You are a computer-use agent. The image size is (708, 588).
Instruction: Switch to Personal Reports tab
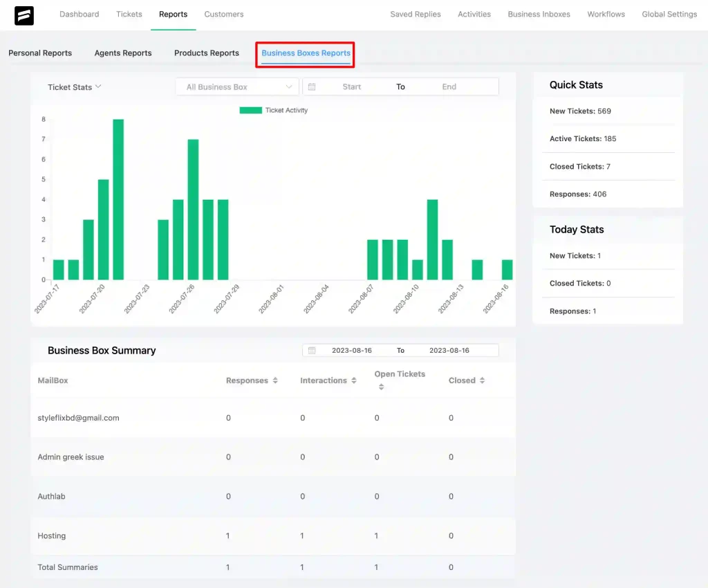(40, 53)
